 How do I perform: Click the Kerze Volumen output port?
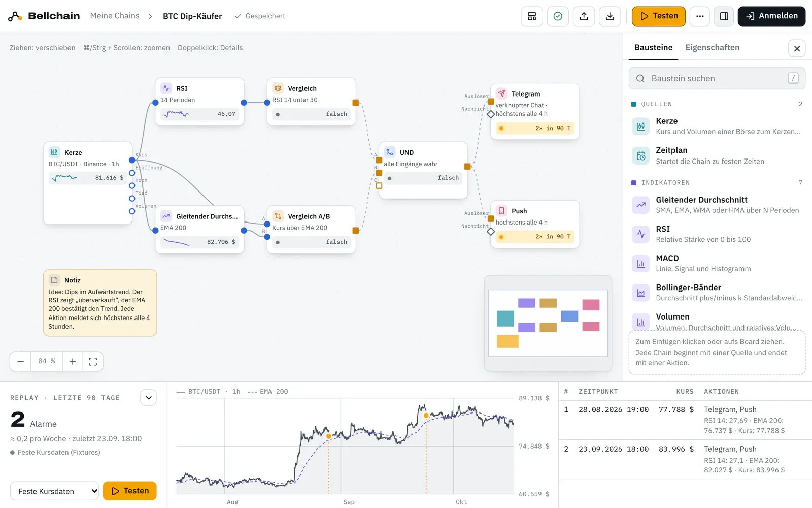point(132,211)
